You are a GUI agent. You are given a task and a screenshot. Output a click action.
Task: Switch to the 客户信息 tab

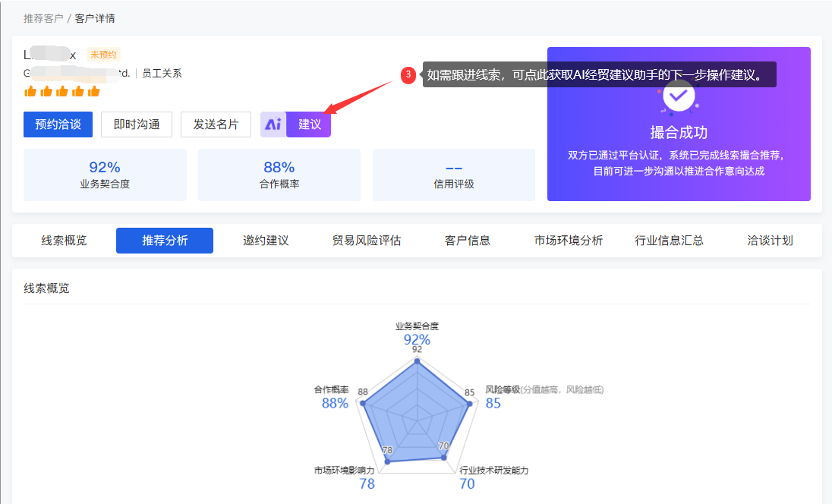[468, 241]
